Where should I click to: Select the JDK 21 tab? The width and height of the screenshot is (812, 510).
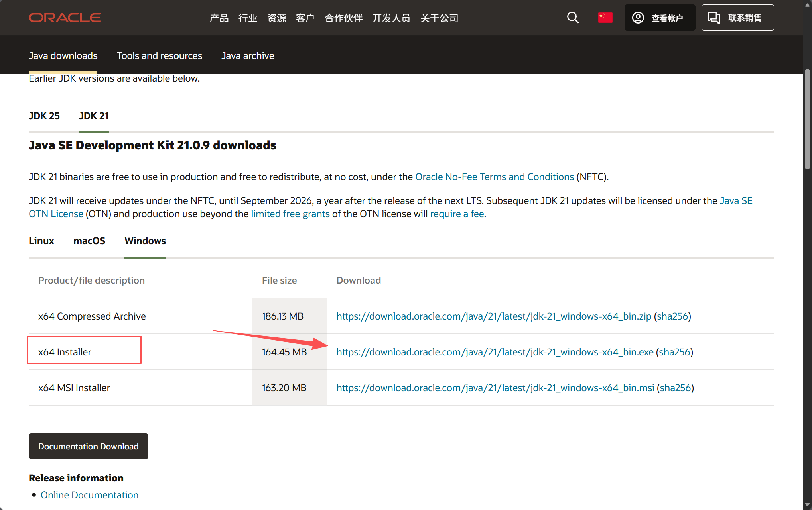(94, 116)
